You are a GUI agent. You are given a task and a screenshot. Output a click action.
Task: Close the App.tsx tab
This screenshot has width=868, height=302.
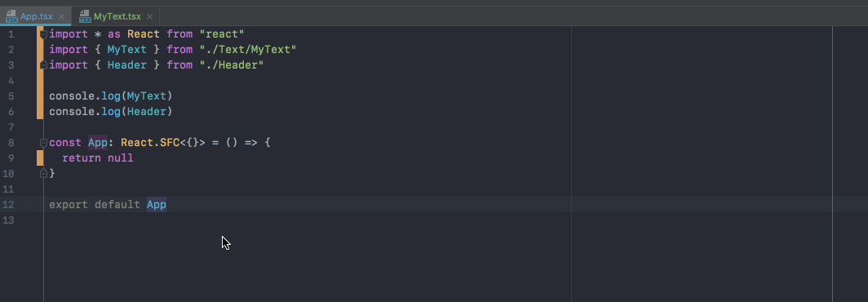coord(61,17)
